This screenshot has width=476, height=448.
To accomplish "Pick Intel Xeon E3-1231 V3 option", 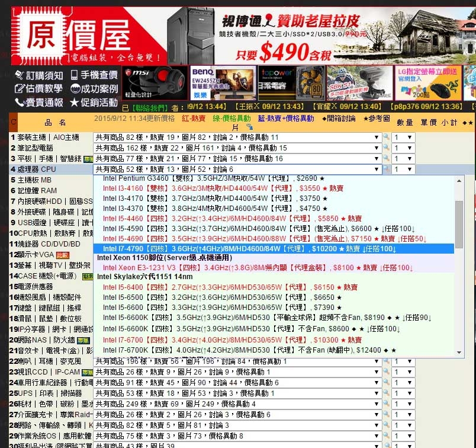I will point(274,268).
